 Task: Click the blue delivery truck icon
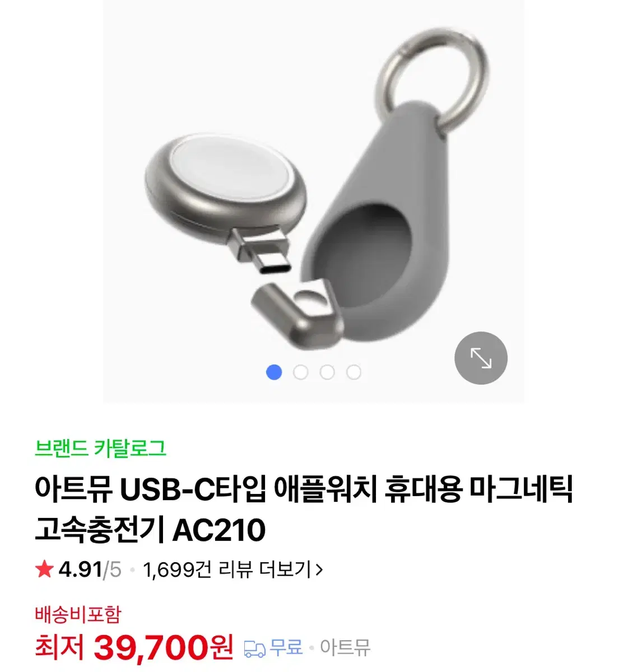(255, 649)
